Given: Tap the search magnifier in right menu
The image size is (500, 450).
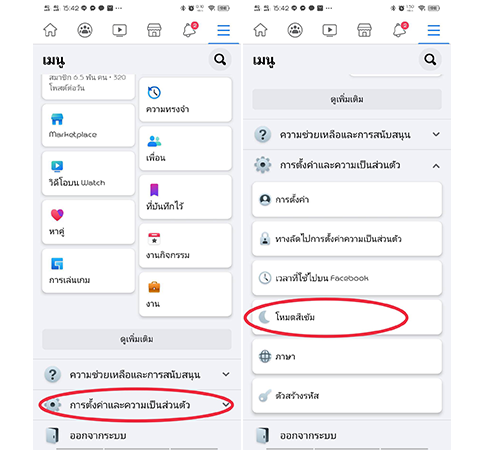Looking at the screenshot, I should click(x=430, y=60).
